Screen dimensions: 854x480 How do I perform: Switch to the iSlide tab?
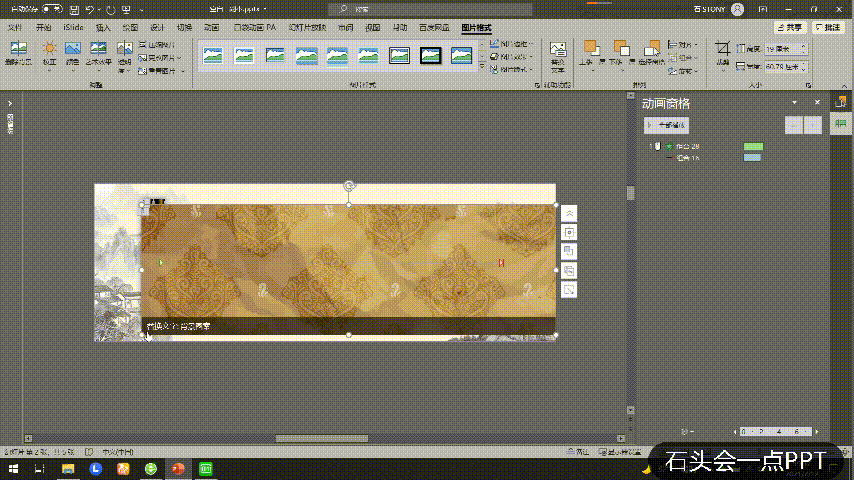(x=73, y=28)
